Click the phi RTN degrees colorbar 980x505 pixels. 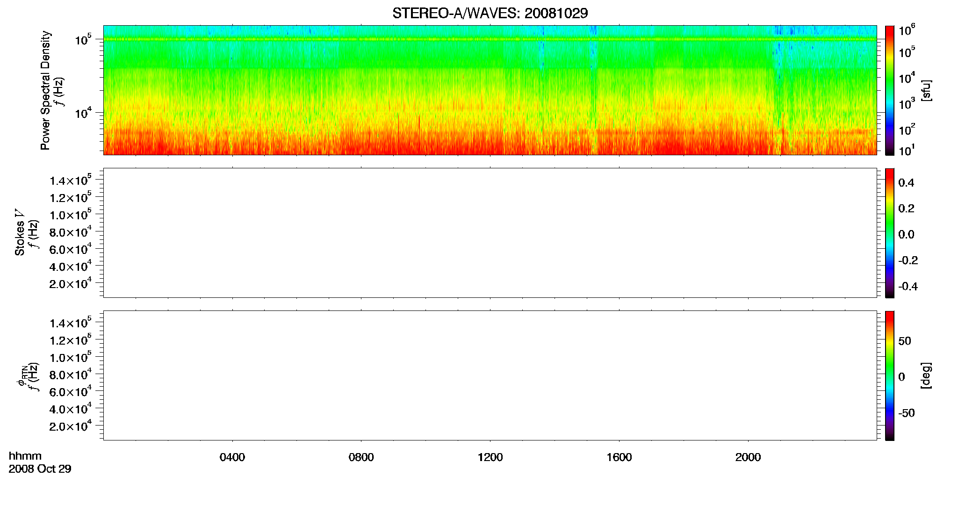[890, 375]
